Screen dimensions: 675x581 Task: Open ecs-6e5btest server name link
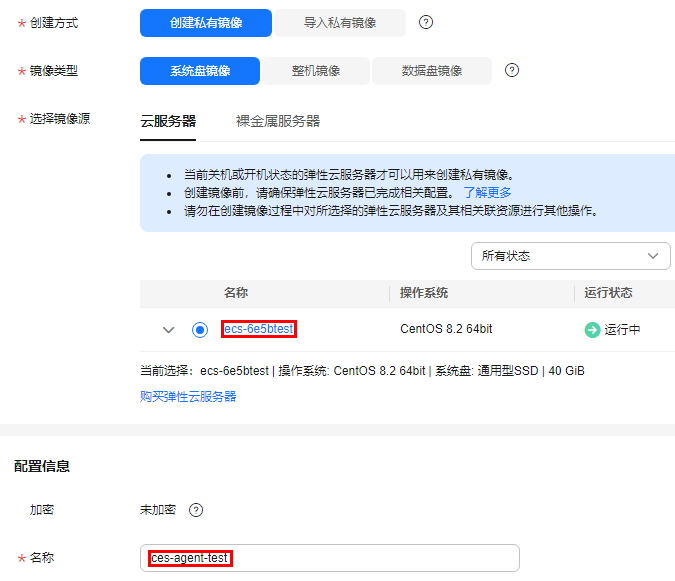(x=259, y=329)
